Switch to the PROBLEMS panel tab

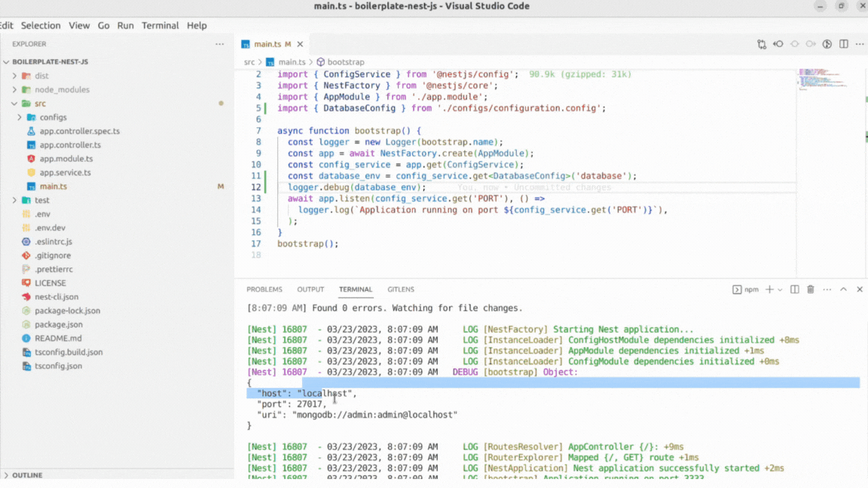(264, 289)
